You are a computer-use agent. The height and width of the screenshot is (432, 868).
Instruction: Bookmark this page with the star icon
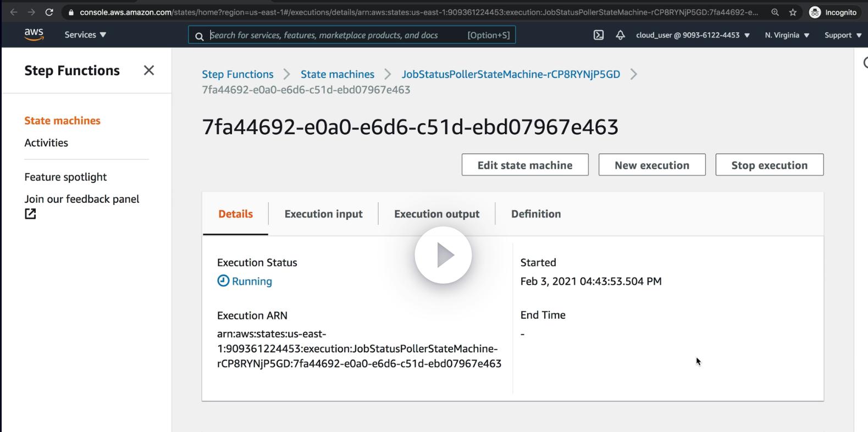793,12
